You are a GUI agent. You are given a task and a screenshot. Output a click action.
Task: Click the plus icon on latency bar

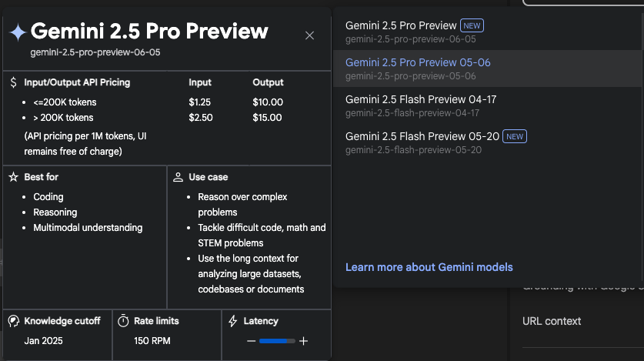(303, 341)
